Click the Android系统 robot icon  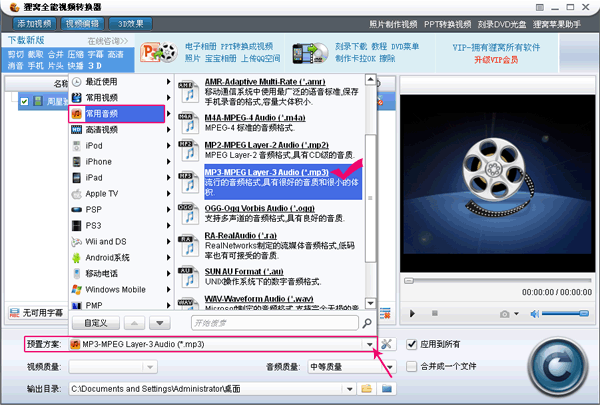pos(77,258)
